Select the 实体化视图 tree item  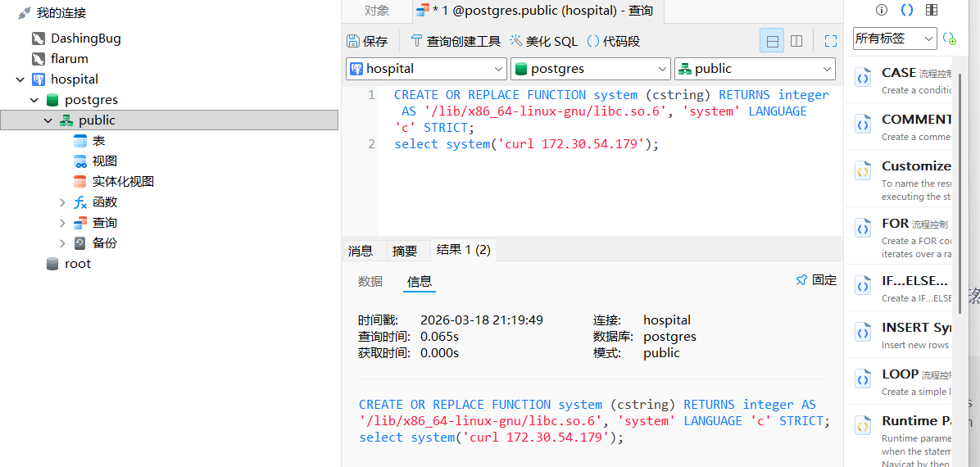pyautogui.click(x=122, y=182)
